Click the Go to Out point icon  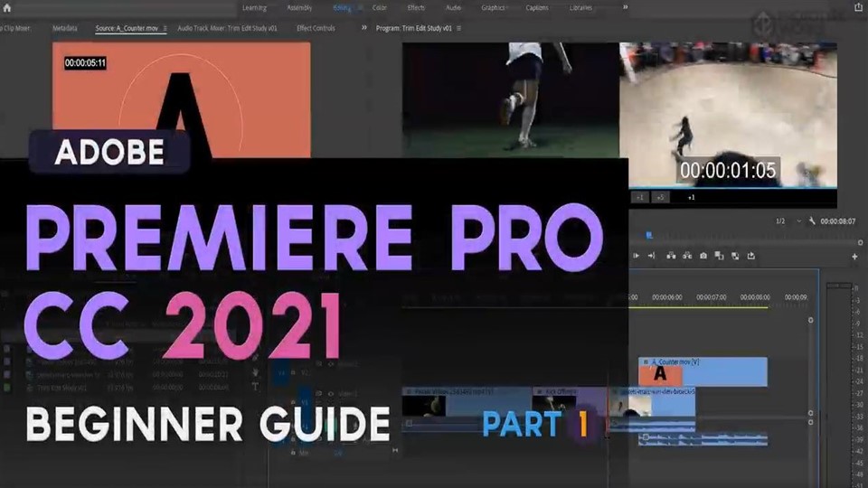click(652, 256)
